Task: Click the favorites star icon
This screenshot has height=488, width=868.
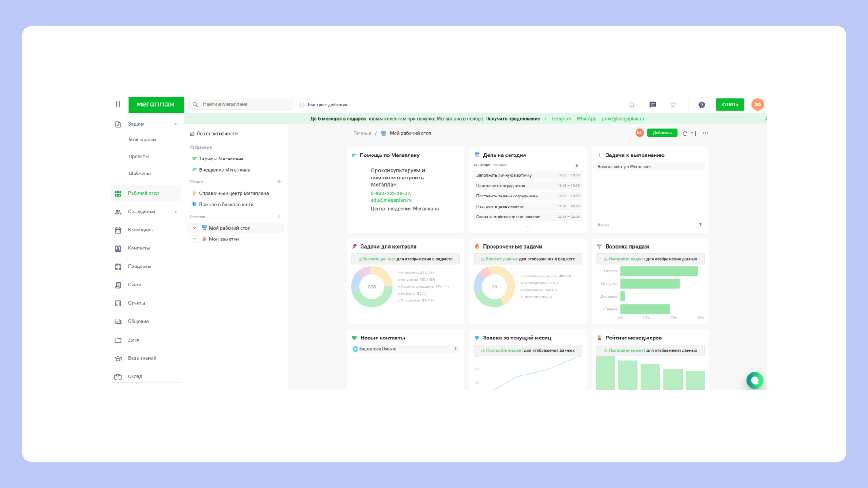Action: coord(673,105)
